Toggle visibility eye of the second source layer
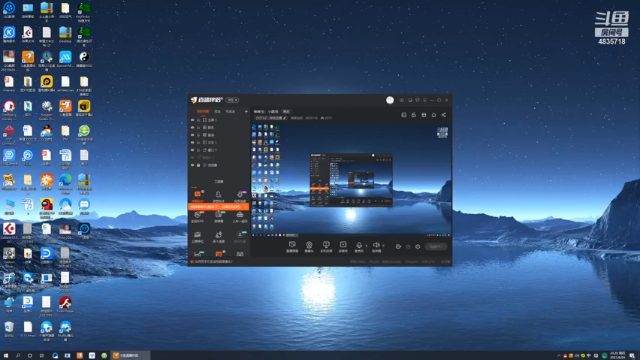 (x=193, y=127)
